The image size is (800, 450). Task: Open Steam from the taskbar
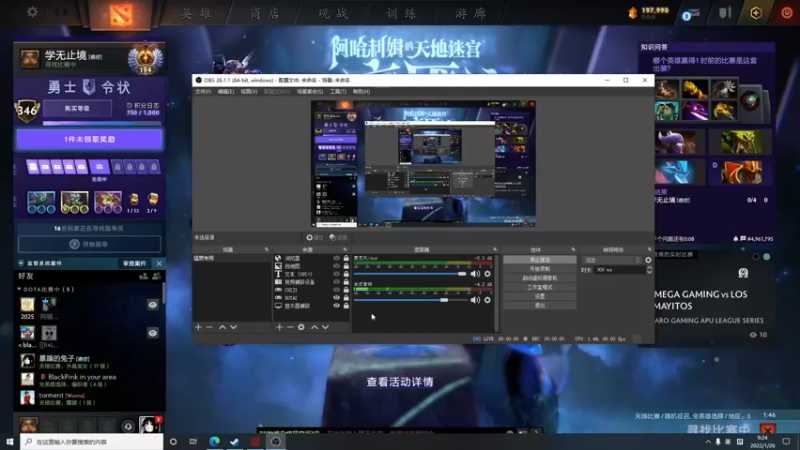235,441
